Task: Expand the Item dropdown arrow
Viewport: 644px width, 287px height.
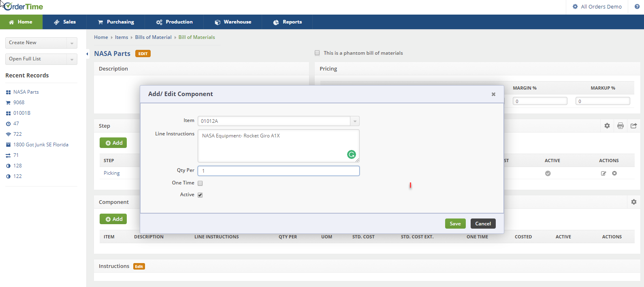Action: point(355,121)
